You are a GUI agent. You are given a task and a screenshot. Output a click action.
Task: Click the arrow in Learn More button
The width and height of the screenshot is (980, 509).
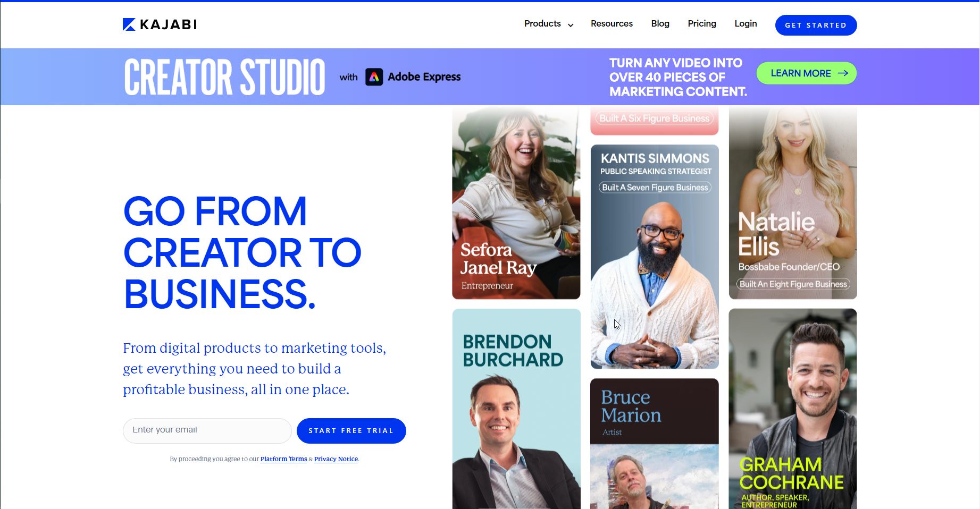[x=843, y=73]
